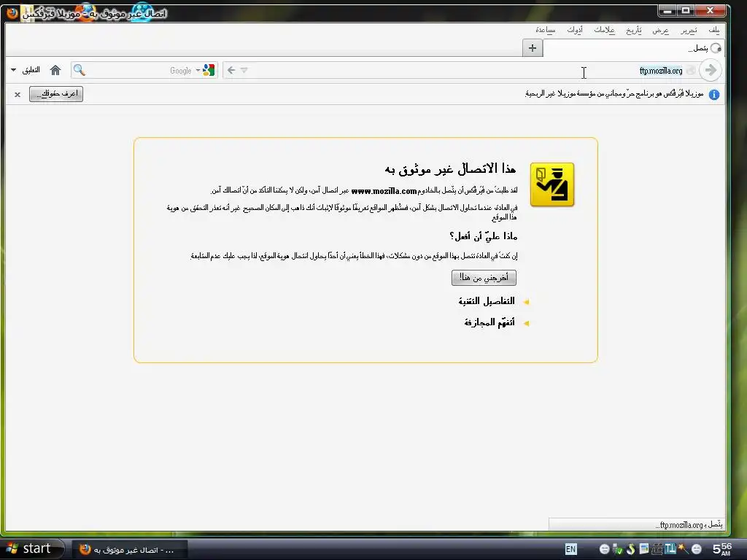
Task: Click the أخرجني من هنا (Get me out) button
Action: [x=484, y=278]
